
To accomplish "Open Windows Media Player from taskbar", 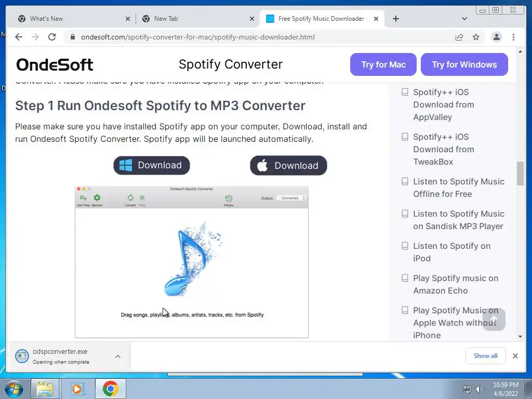I will [78, 389].
